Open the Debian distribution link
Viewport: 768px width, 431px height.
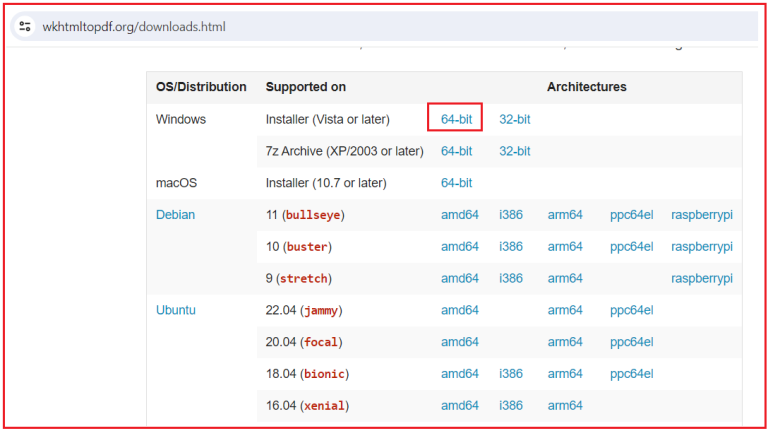pos(176,215)
